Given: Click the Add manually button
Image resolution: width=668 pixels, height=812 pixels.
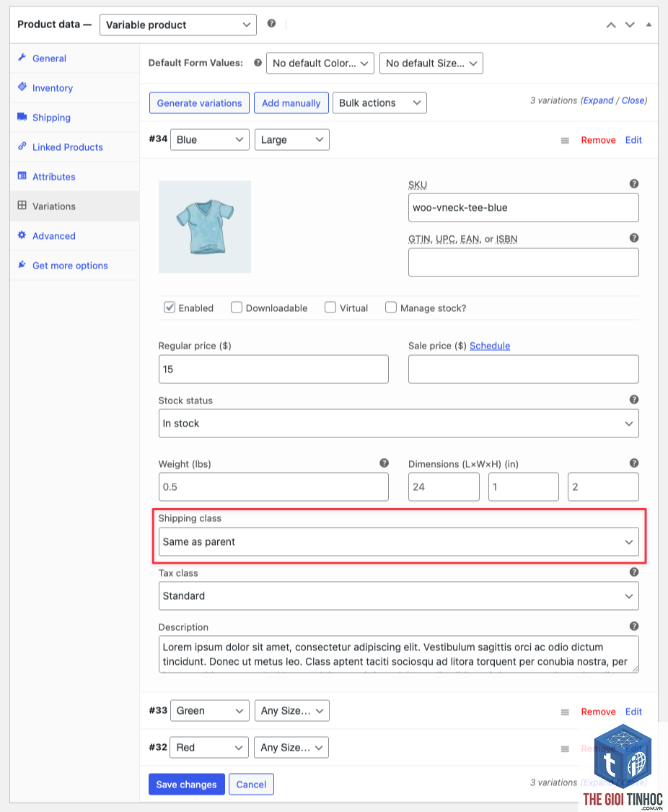Looking at the screenshot, I should click(x=291, y=102).
